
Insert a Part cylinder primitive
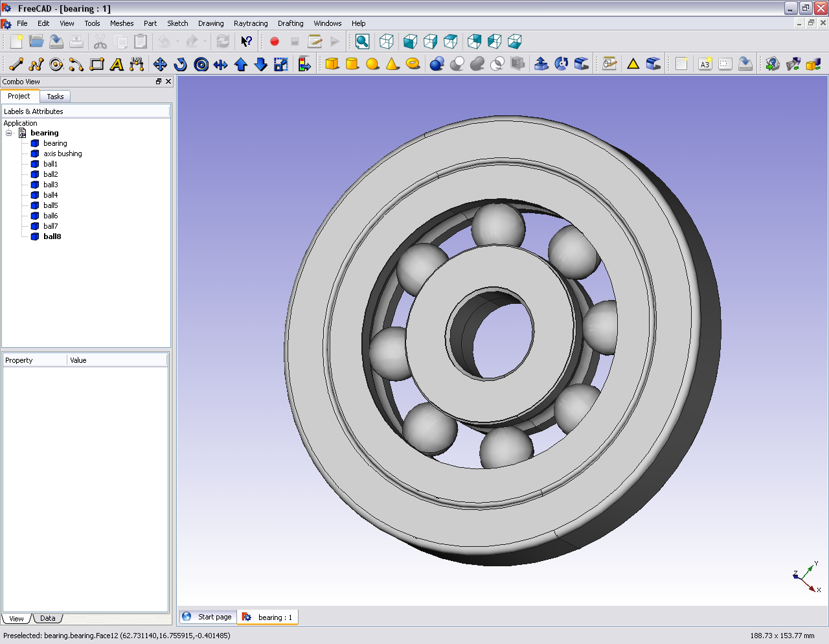352,64
